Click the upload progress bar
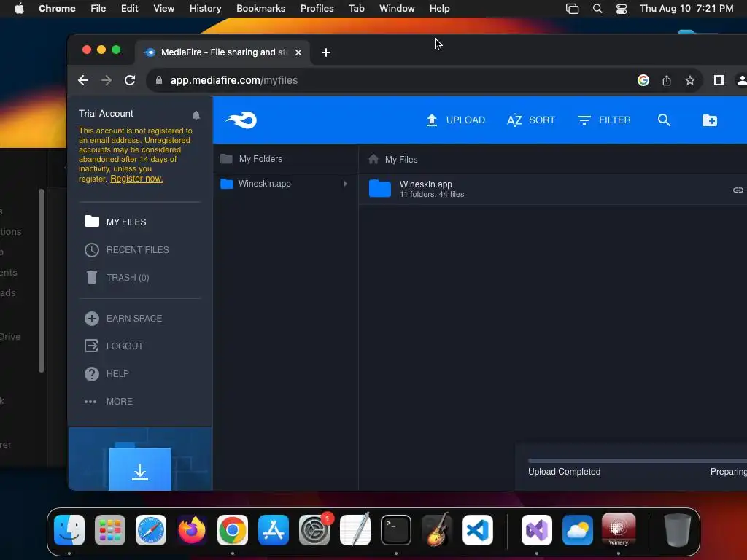 pos(638,461)
